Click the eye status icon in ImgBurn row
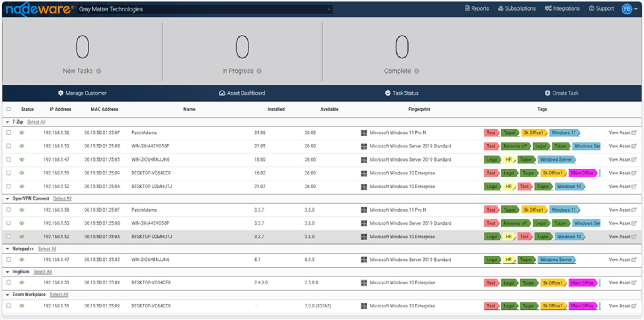The height and width of the screenshot is (320, 644). point(22,282)
